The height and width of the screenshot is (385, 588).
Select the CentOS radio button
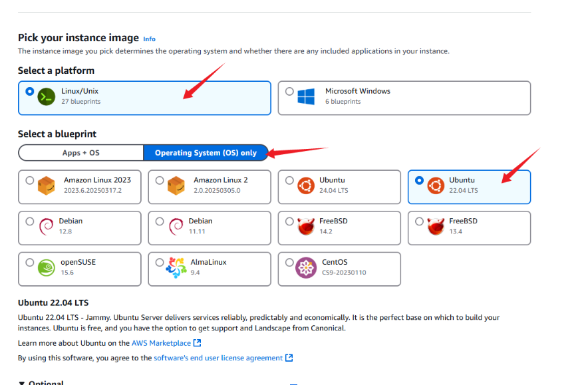click(x=289, y=263)
